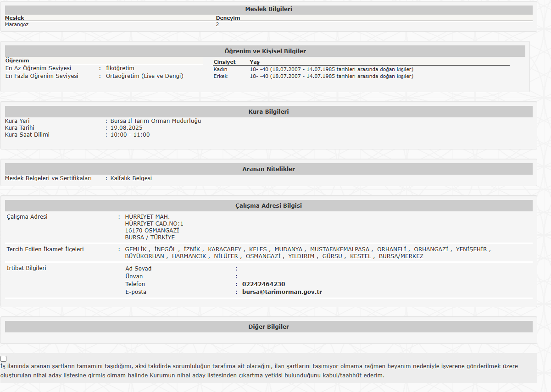Viewport: 551px width, 392px height.
Task: Click the Kalfalık Belgesi certificate text
Action: click(x=131, y=178)
